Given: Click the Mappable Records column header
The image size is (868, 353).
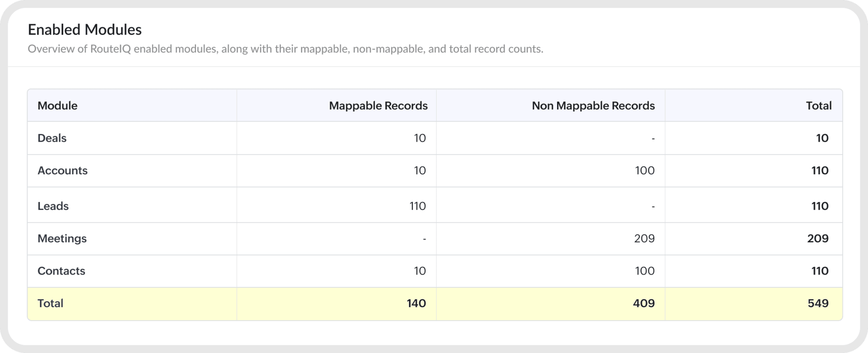Looking at the screenshot, I should 378,106.
